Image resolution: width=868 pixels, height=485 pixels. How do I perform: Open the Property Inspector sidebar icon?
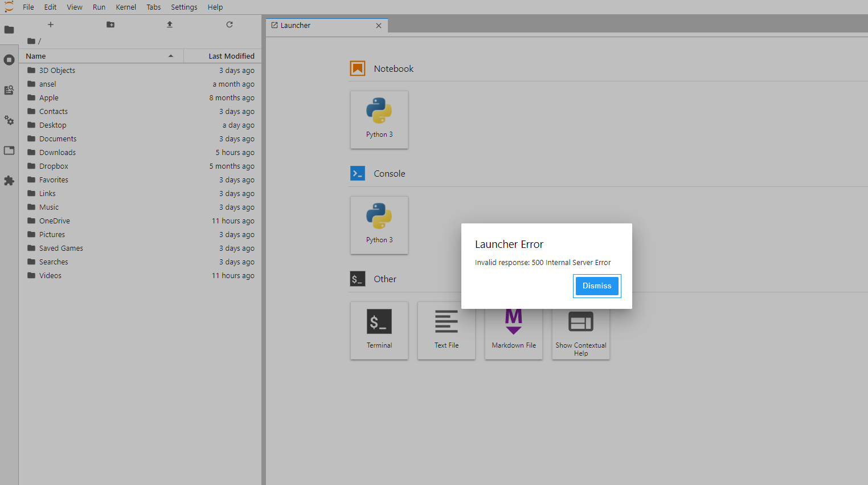point(9,120)
